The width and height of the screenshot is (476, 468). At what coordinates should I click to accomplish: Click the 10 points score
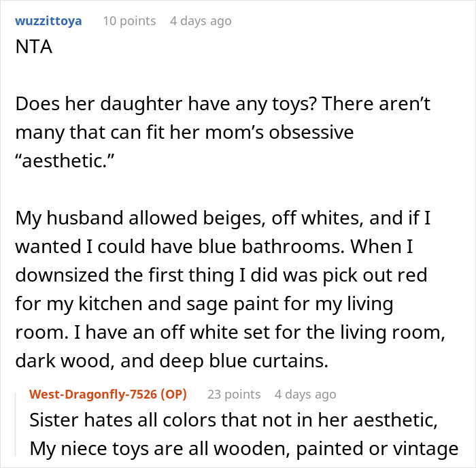(x=129, y=21)
